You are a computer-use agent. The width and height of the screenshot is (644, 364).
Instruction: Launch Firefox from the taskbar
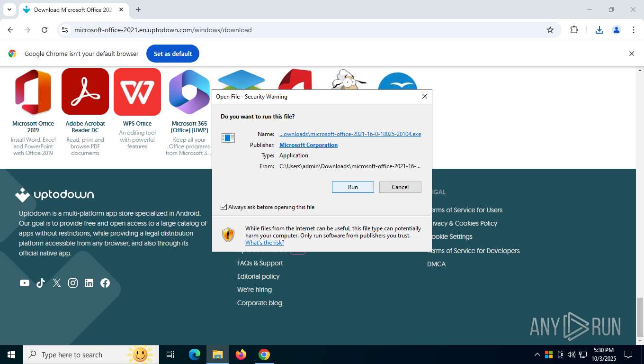click(x=241, y=355)
